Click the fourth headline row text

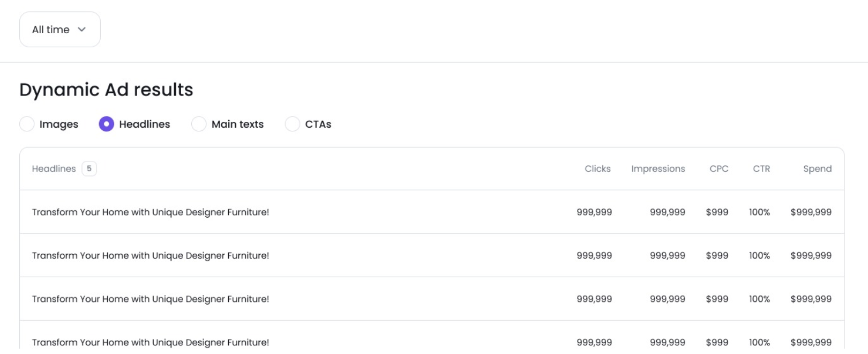[x=150, y=342]
